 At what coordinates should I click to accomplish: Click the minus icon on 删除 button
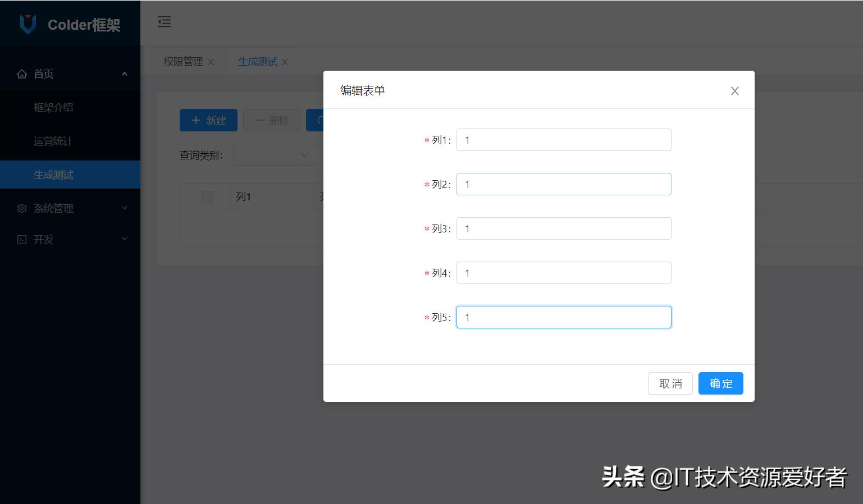(259, 120)
